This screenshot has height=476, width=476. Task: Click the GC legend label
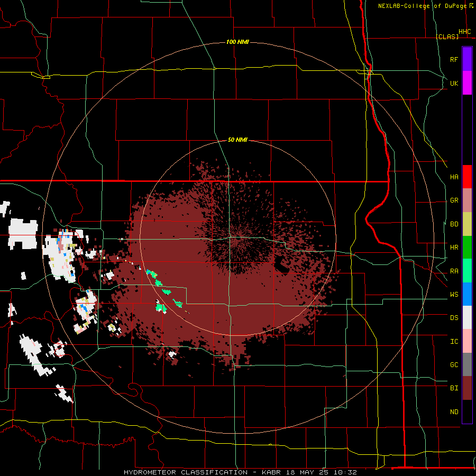click(x=454, y=365)
